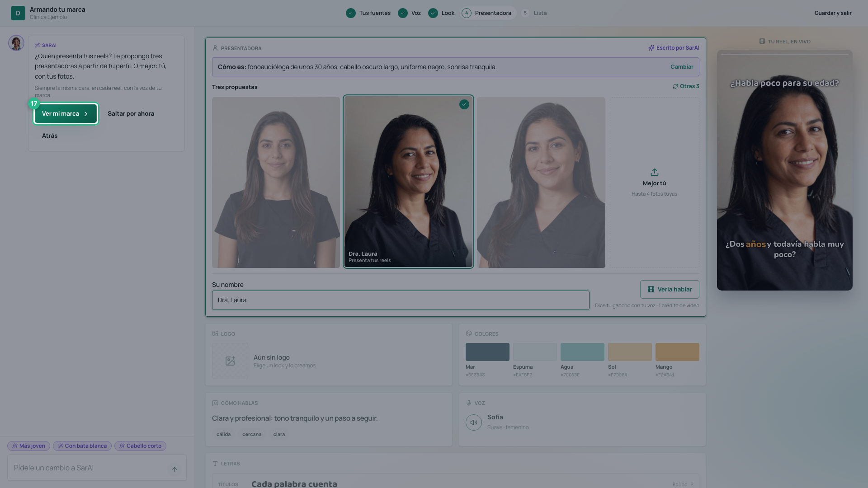Screen dimensions: 868x488
Task: Apply the Cabello corto suggestion chip
Action: tap(140, 446)
